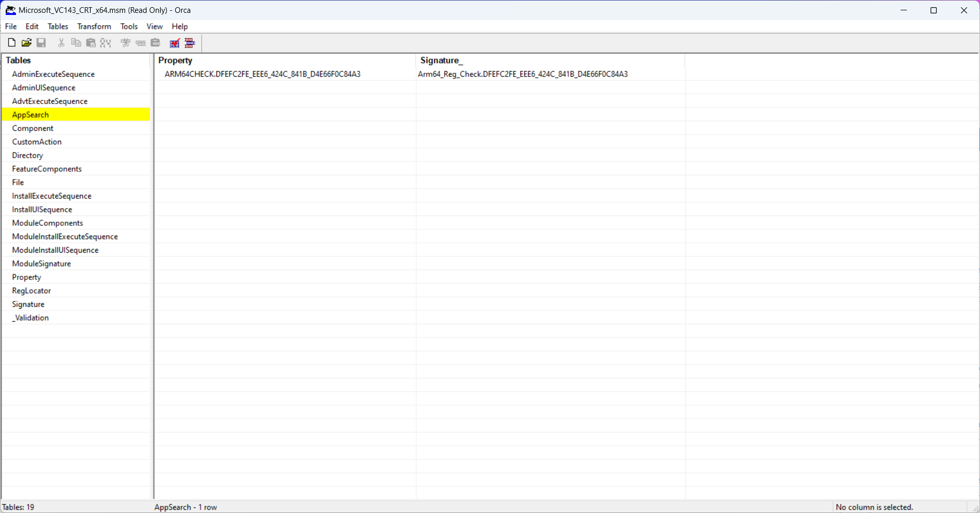Close the Orca window
The width and height of the screenshot is (980, 513).
[964, 10]
